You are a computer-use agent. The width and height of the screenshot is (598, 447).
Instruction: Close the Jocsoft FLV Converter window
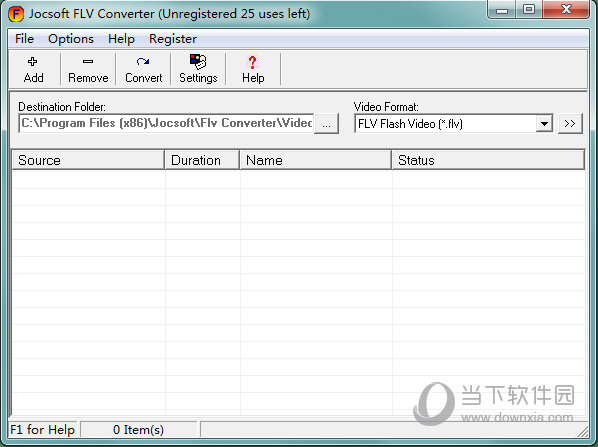[566, 9]
